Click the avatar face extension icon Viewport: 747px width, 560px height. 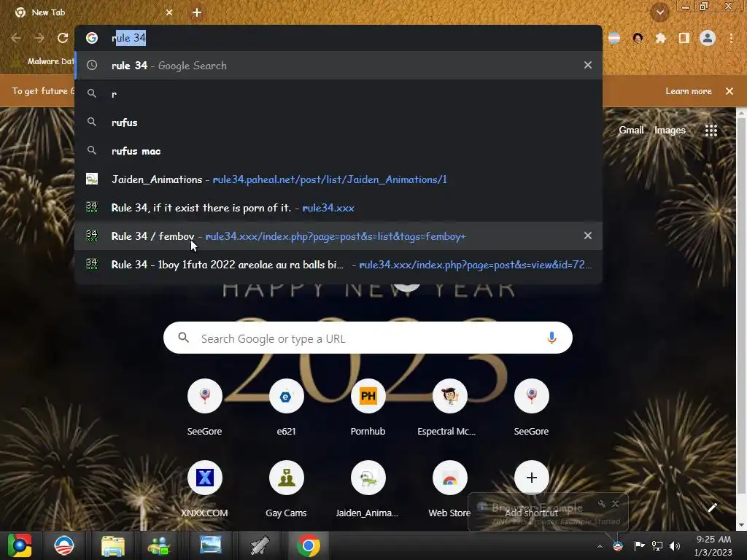point(638,38)
